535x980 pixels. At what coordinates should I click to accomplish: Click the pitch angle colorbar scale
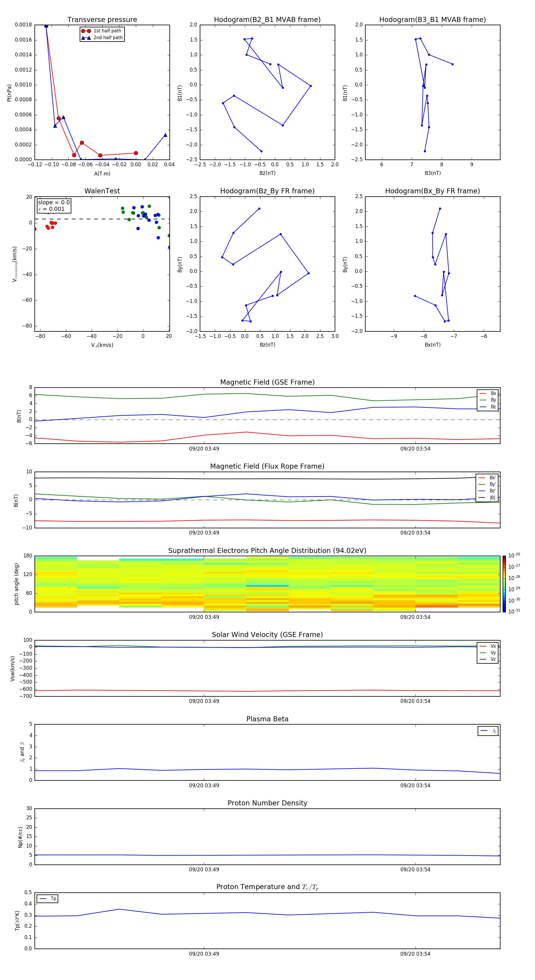click(504, 584)
